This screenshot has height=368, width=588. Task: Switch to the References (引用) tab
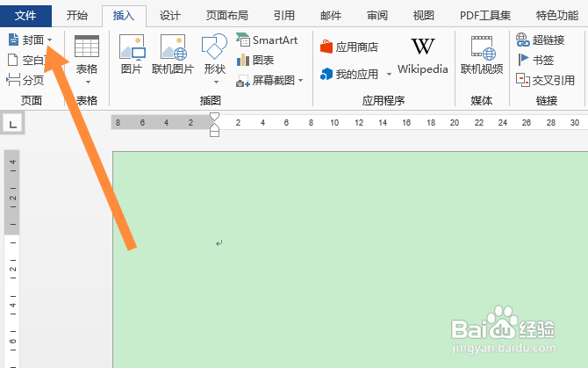283,16
